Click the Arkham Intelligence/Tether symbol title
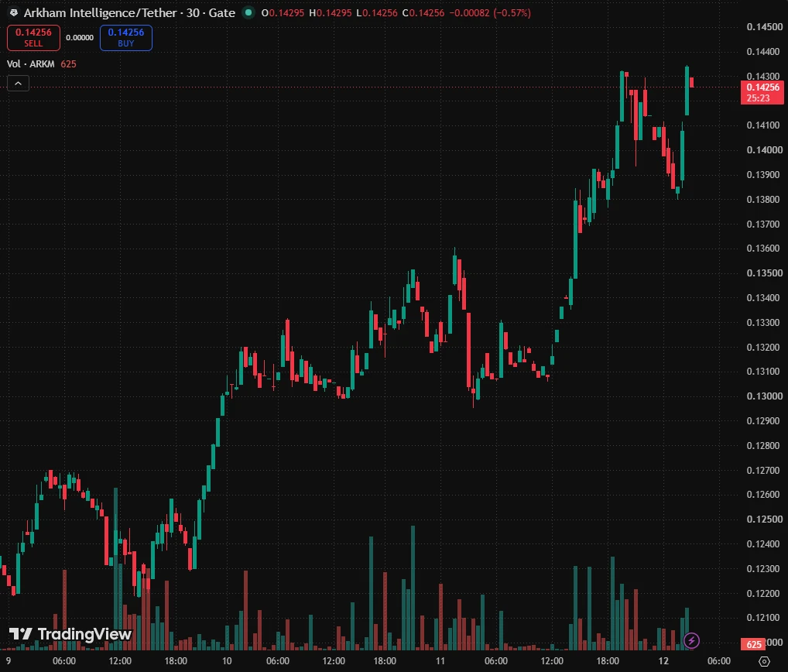Viewport: 788px width, 672px height. click(x=129, y=12)
